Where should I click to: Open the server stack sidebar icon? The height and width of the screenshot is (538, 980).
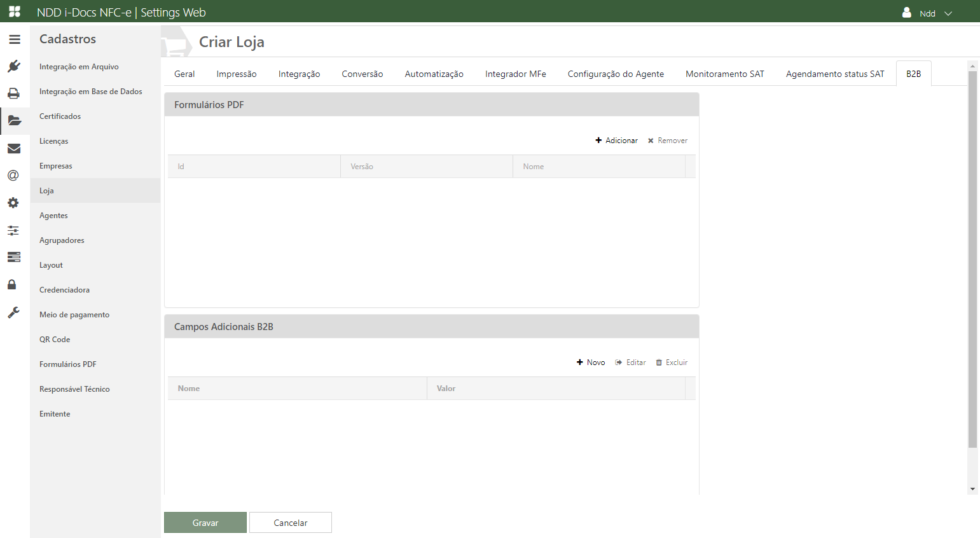tap(14, 257)
